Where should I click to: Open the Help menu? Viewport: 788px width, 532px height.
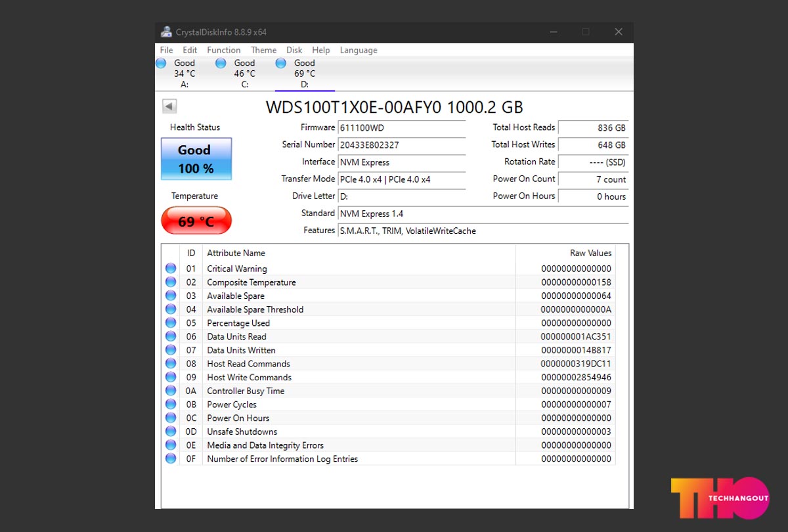321,50
